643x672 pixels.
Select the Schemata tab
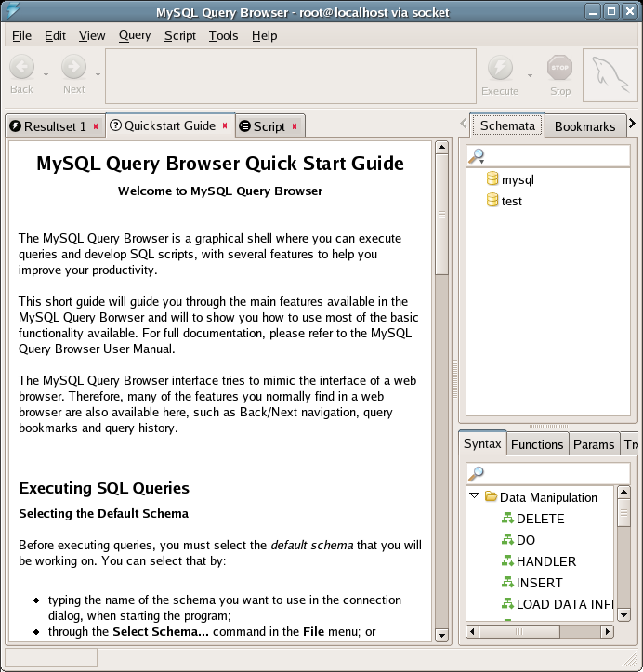(507, 125)
